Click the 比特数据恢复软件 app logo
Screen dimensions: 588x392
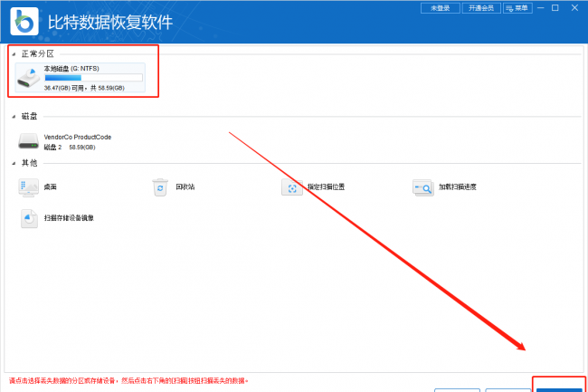tap(24, 22)
